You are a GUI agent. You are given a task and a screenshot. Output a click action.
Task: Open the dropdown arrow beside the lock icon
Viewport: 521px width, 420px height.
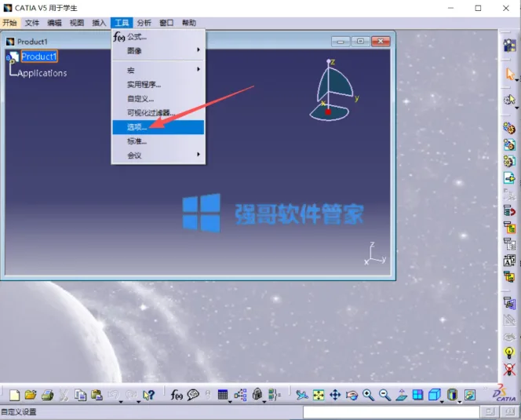(x=264, y=402)
